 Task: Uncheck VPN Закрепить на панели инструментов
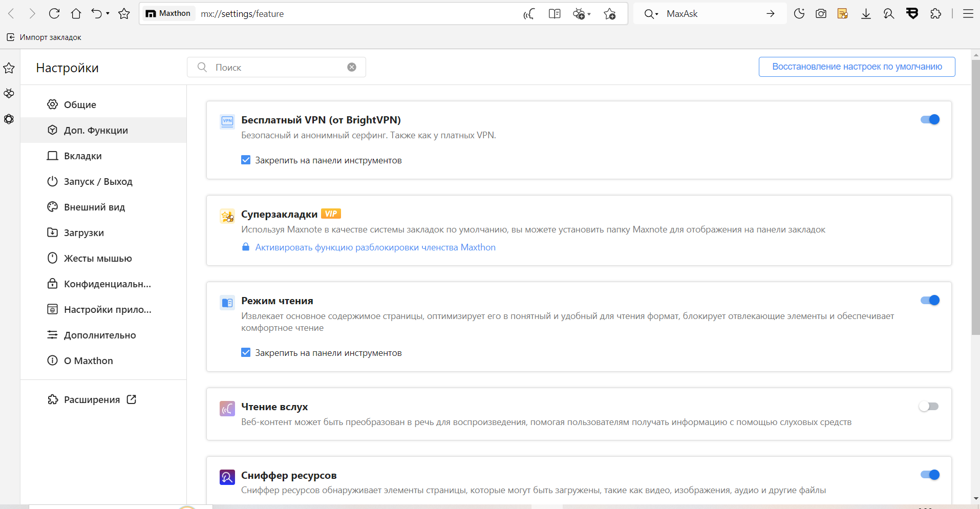[246, 160]
